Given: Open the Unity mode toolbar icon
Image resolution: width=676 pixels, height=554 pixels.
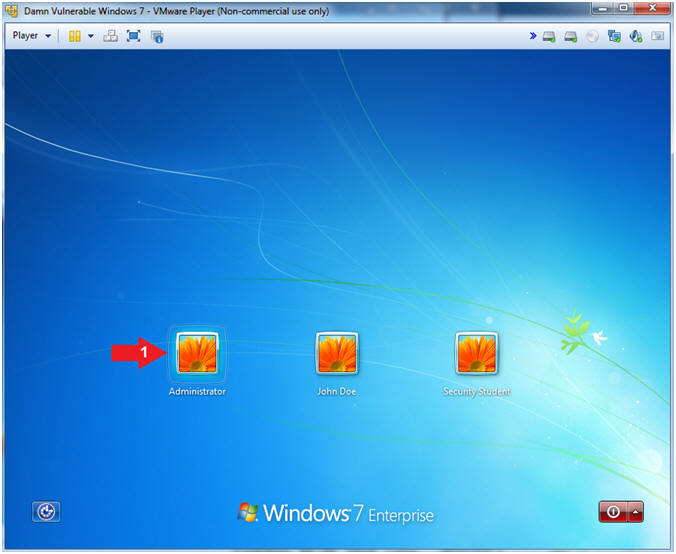Looking at the screenshot, I should [x=157, y=37].
